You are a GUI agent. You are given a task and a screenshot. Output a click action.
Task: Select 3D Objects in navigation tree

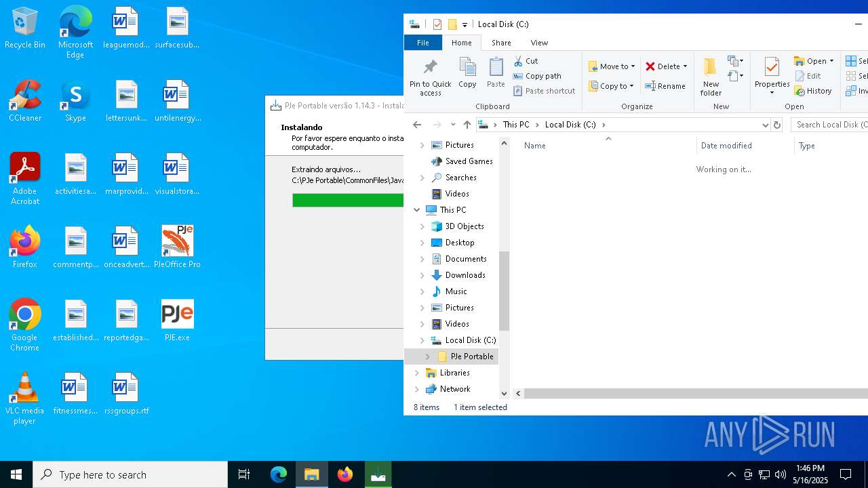[465, 226]
